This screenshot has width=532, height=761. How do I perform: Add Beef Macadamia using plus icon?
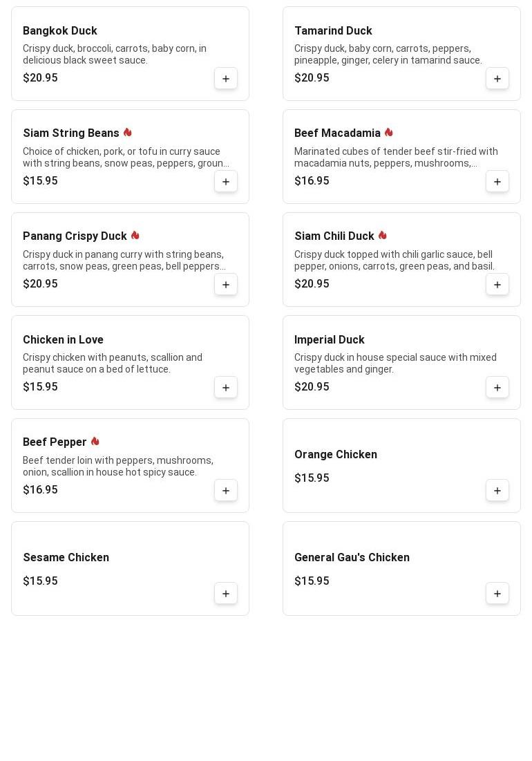coord(497,182)
